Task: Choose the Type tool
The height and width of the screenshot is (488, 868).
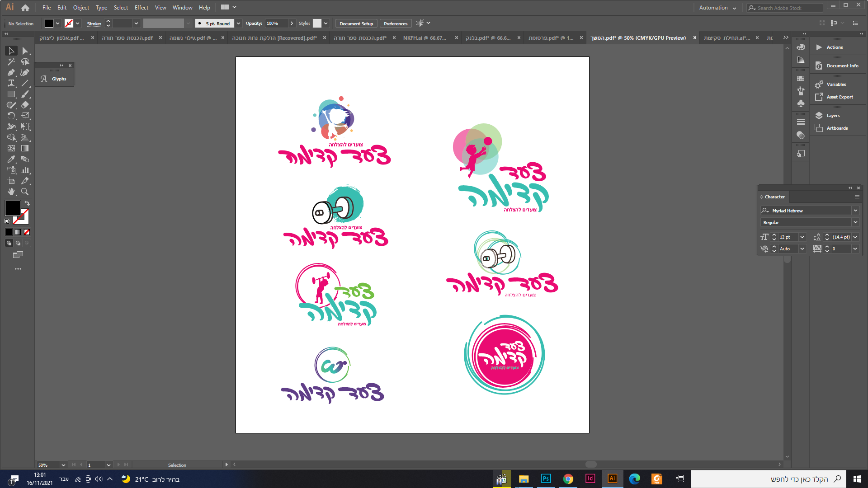Action: pyautogui.click(x=11, y=84)
